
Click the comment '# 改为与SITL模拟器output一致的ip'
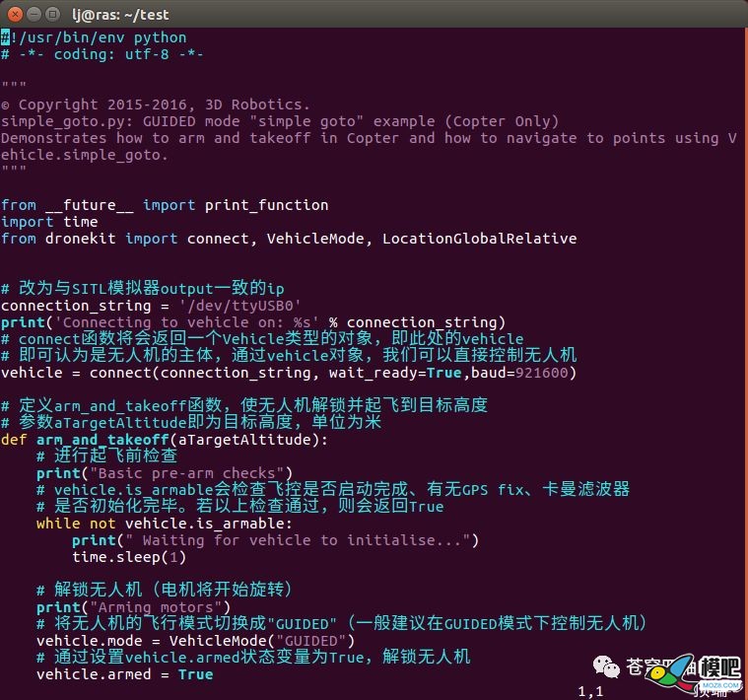coord(143,288)
